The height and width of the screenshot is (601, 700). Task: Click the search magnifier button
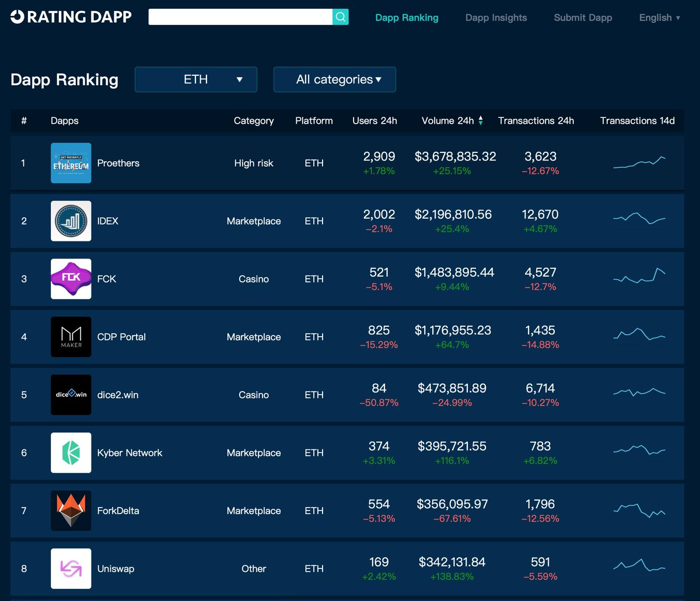(341, 17)
